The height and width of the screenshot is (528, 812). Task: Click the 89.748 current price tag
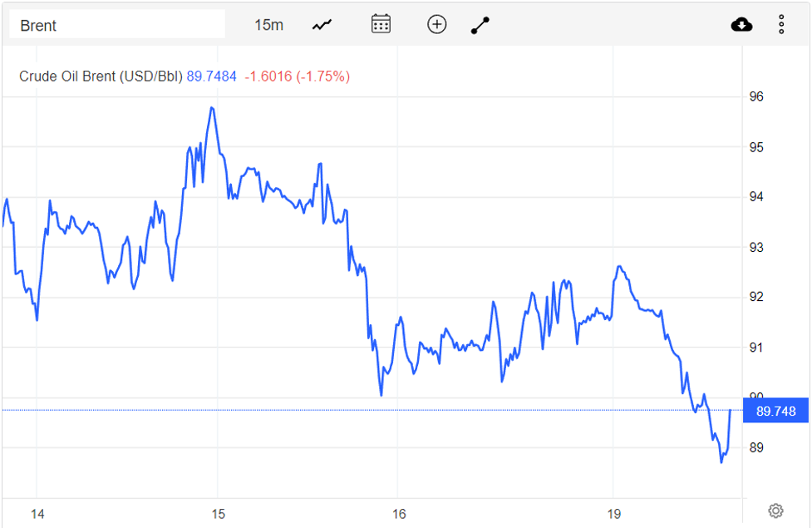tap(776, 412)
